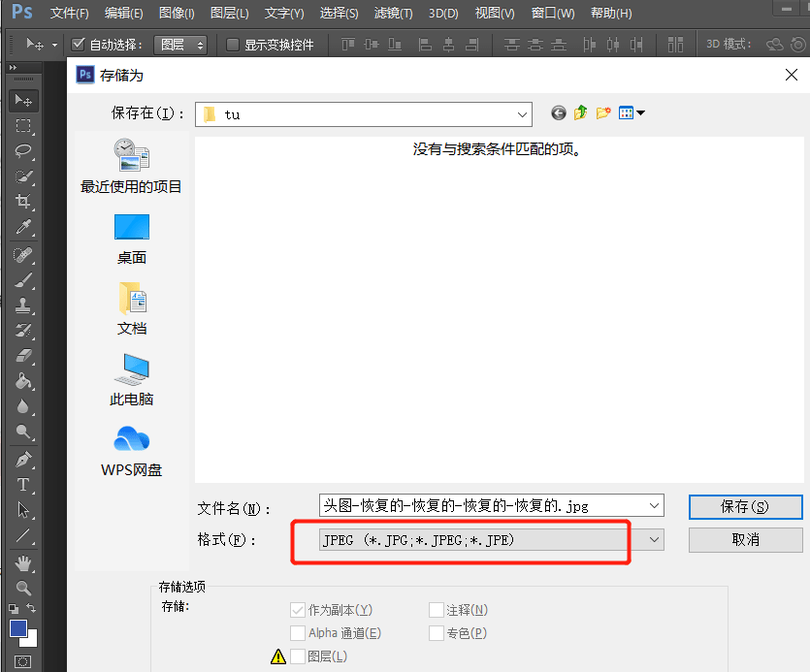The image size is (810, 672).
Task: Select the Clone Stamp tool
Action: 23,305
